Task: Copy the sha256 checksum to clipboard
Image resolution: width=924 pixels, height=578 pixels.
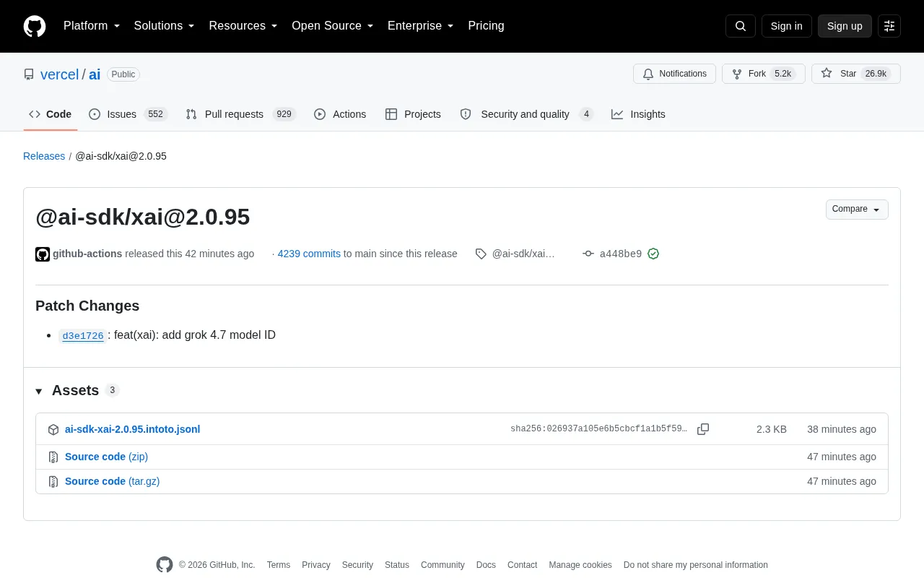Action: tap(703, 429)
